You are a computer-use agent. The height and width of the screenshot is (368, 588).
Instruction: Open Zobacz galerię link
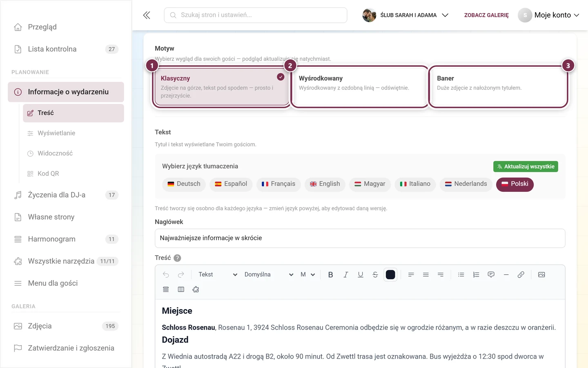[486, 15]
